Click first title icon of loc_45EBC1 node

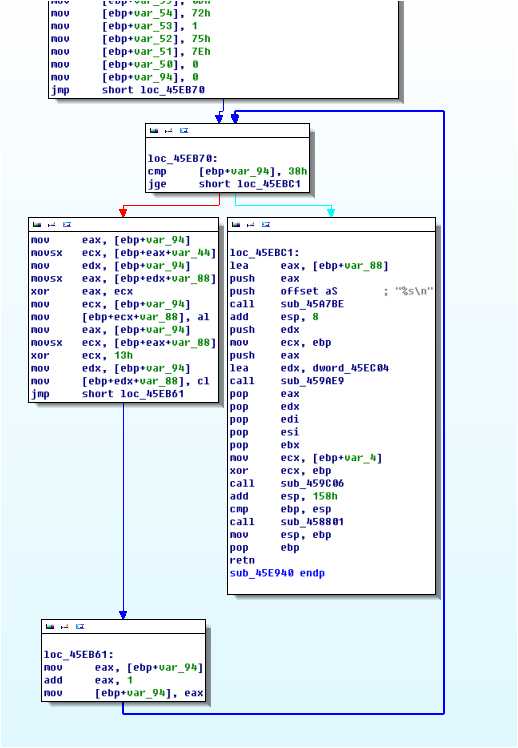coord(236,224)
